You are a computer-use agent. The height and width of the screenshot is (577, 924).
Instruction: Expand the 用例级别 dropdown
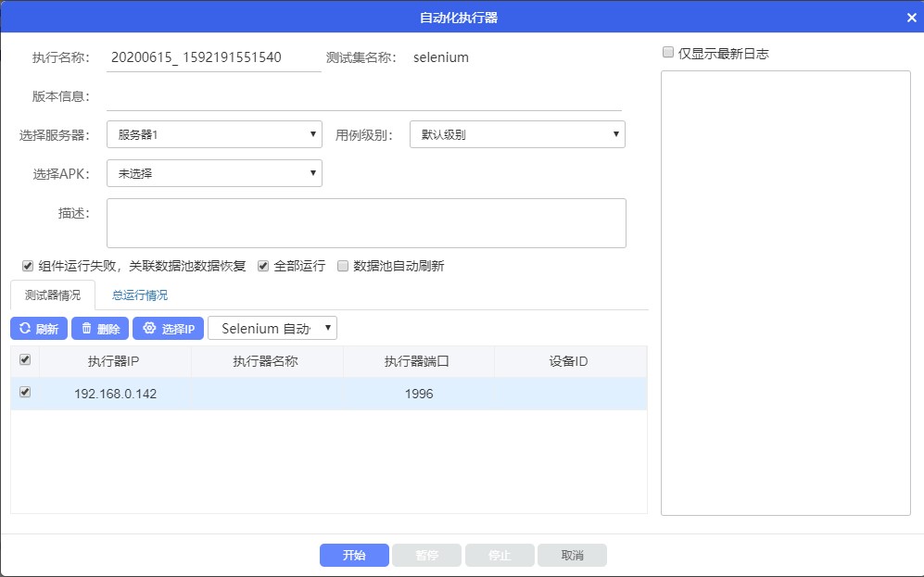tap(517, 135)
